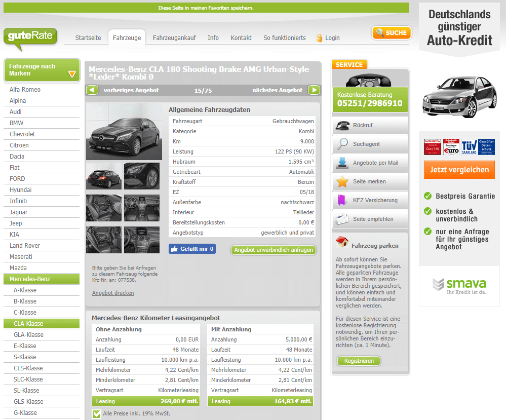Click the Seite empfehlen envelope icon

[342, 219]
